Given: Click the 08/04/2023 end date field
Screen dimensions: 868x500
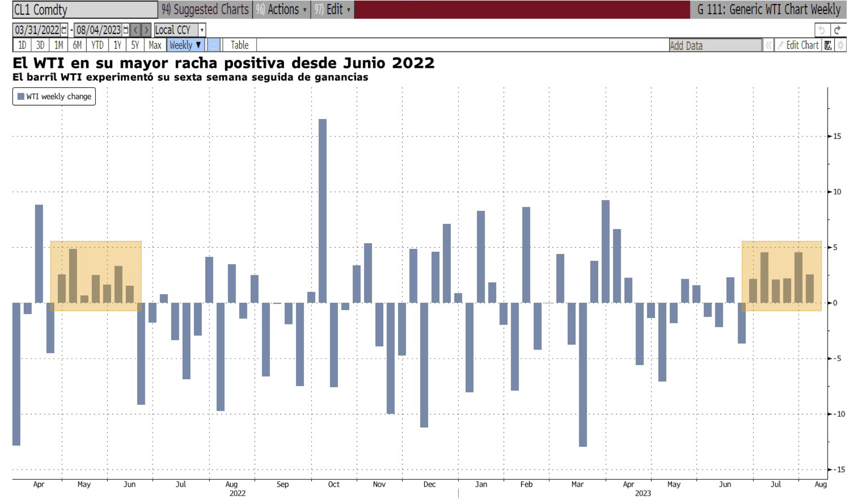Looking at the screenshot, I should (98, 30).
